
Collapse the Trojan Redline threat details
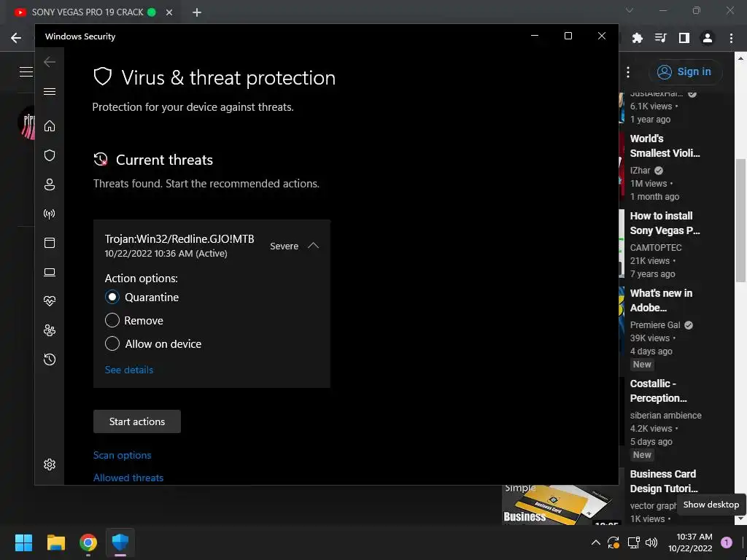click(x=313, y=246)
